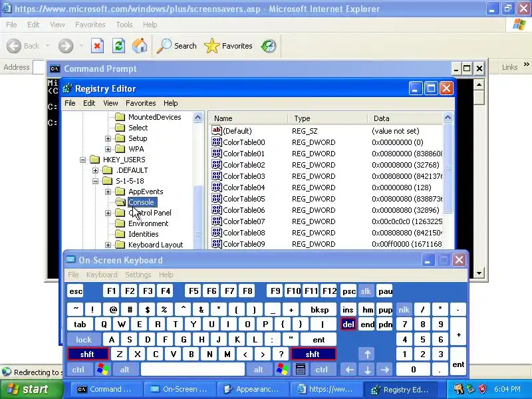
Task: Click the space bar on On-Screen Keyboard
Action: click(193, 369)
